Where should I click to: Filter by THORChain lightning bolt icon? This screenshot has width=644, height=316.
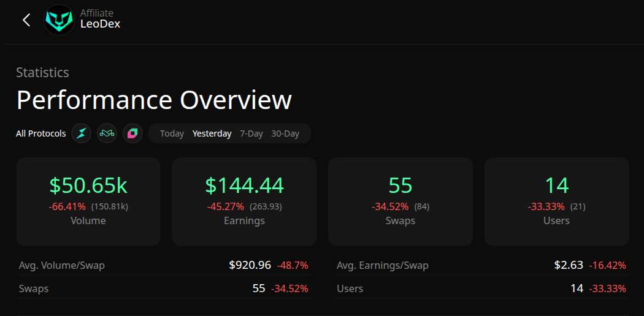[x=81, y=134]
